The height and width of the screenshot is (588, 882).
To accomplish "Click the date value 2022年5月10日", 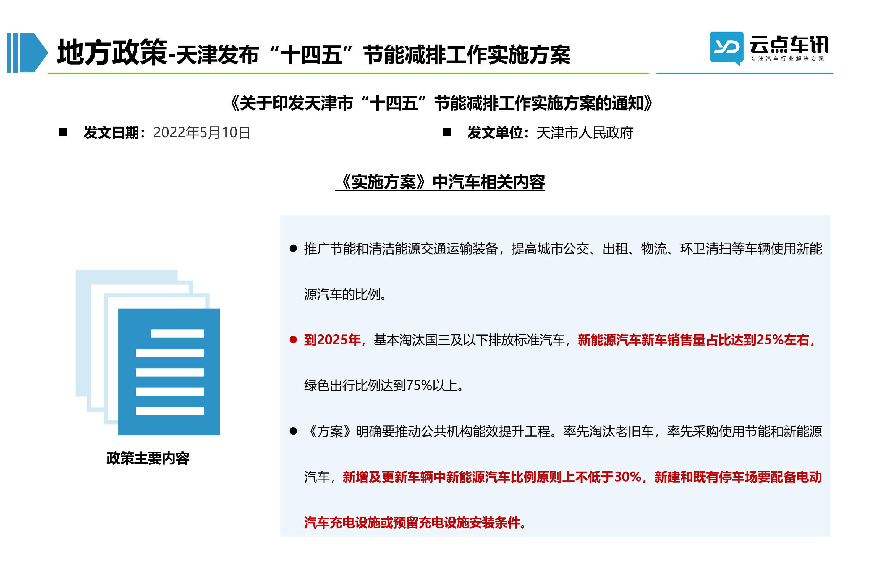I will point(202,133).
